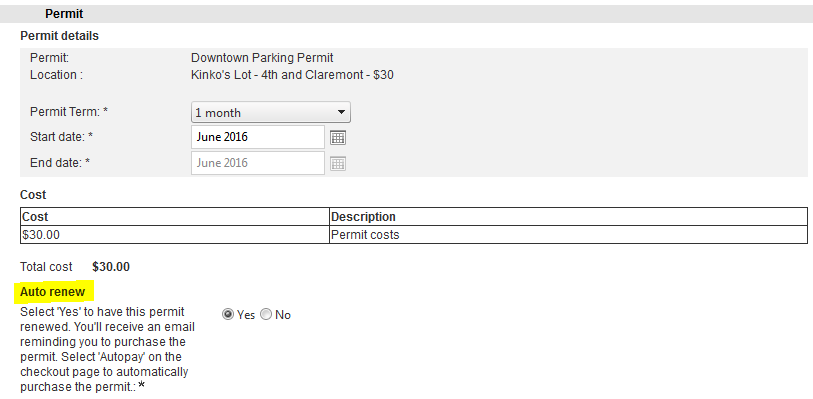Click the bold Total cost $30.00 amount

click(111, 267)
